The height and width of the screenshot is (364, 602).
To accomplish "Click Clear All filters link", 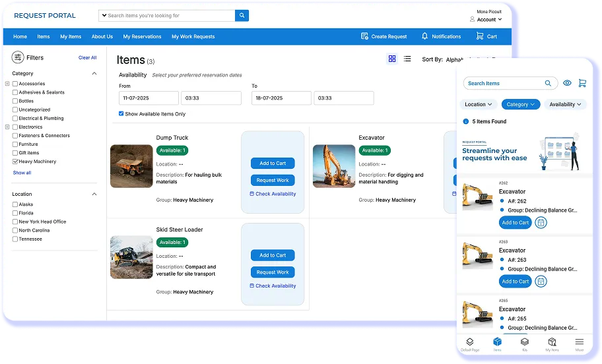I will (87, 58).
